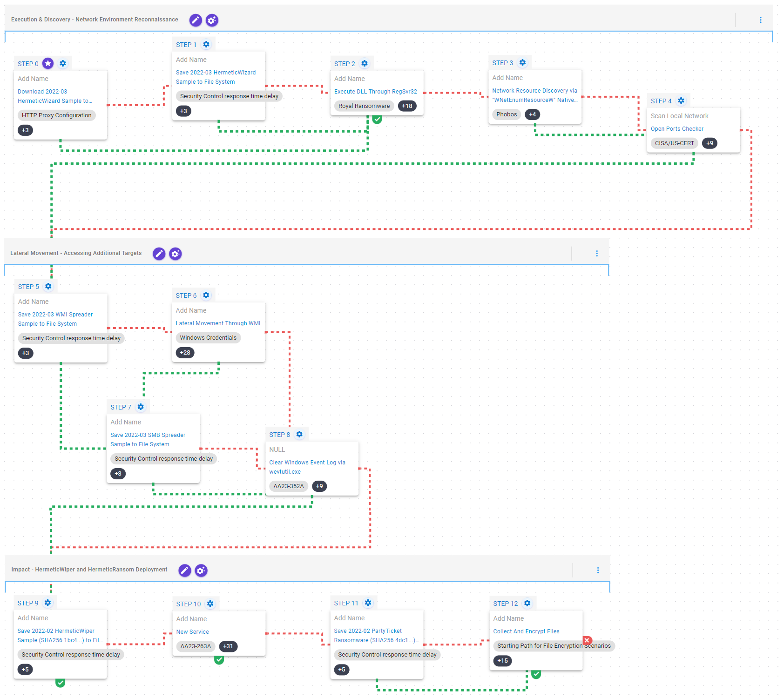Click Add Name field on STEP 7
The width and height of the screenshot is (784, 698).
click(126, 422)
